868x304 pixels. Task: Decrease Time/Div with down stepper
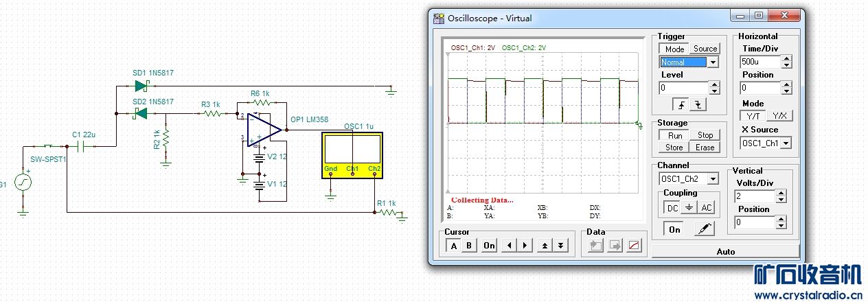tap(786, 65)
